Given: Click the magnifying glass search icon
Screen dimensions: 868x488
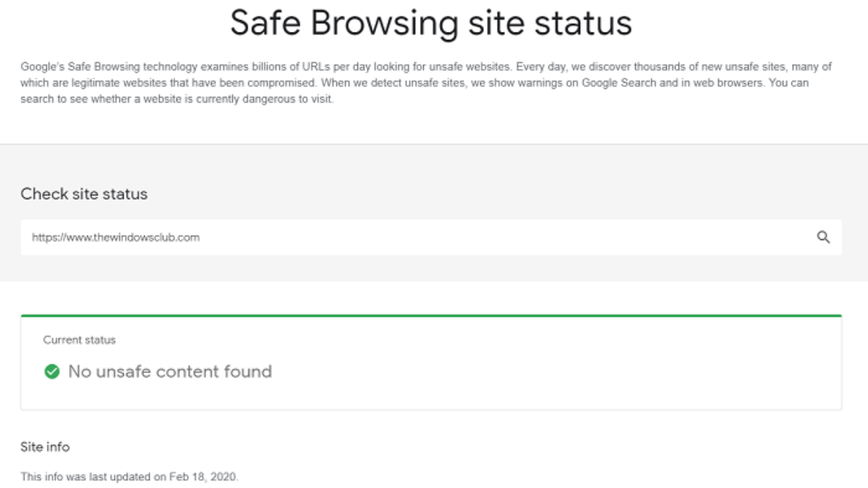Looking at the screenshot, I should [x=823, y=237].
